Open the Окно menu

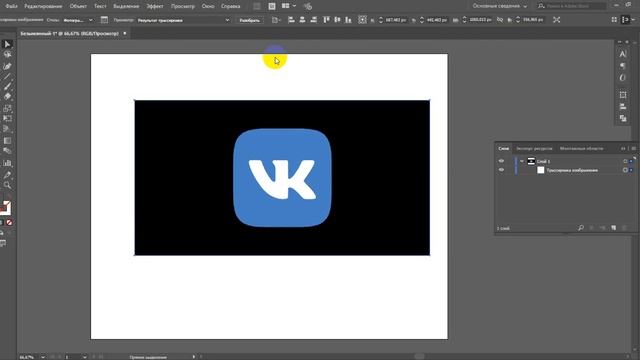[x=208, y=6]
